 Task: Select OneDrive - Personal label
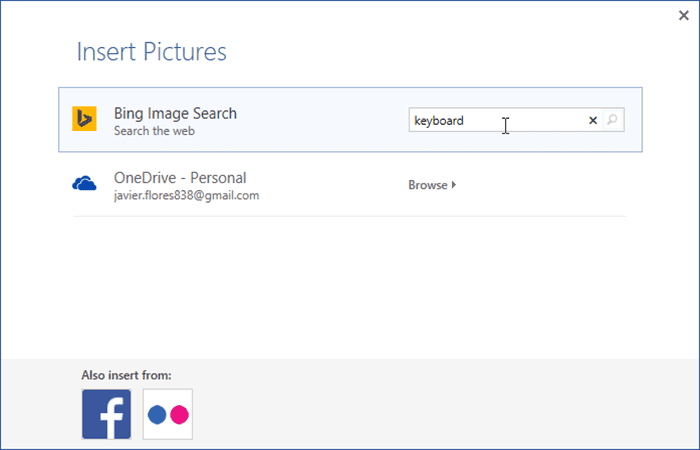[180, 178]
